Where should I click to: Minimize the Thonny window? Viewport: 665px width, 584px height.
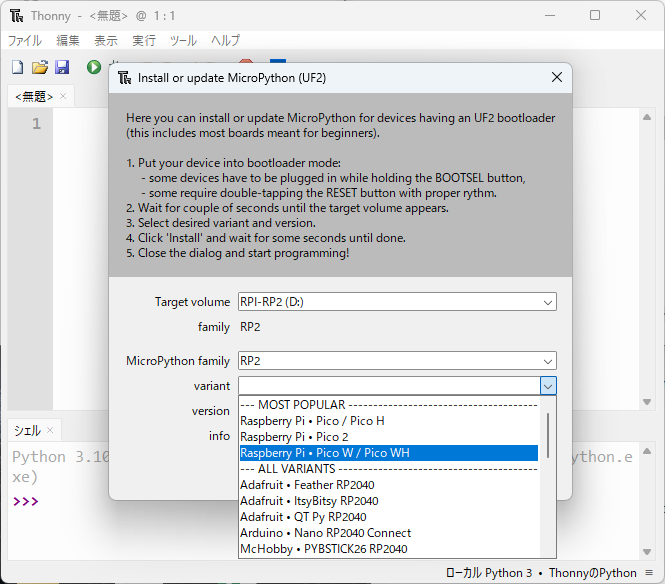(x=550, y=16)
